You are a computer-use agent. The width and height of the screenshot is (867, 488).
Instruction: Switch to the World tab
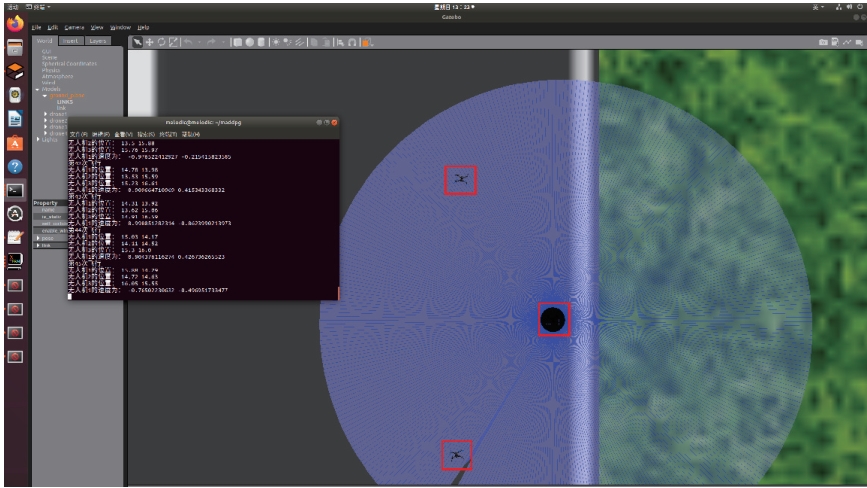pyautogui.click(x=44, y=41)
